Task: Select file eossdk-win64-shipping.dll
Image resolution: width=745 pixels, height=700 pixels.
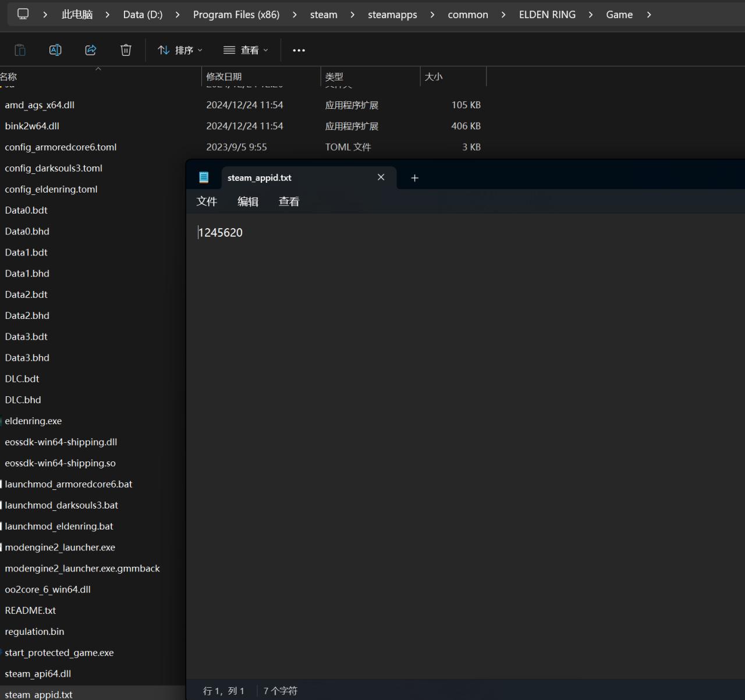Action: [61, 442]
